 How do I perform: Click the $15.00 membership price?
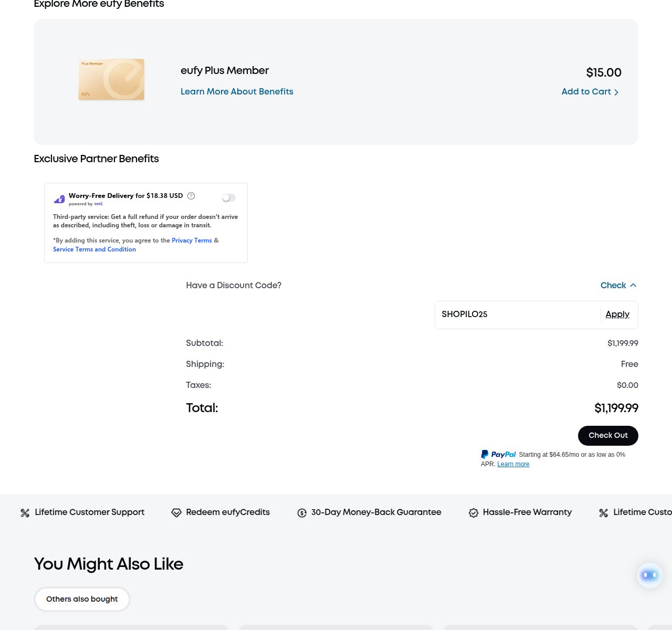(x=604, y=72)
